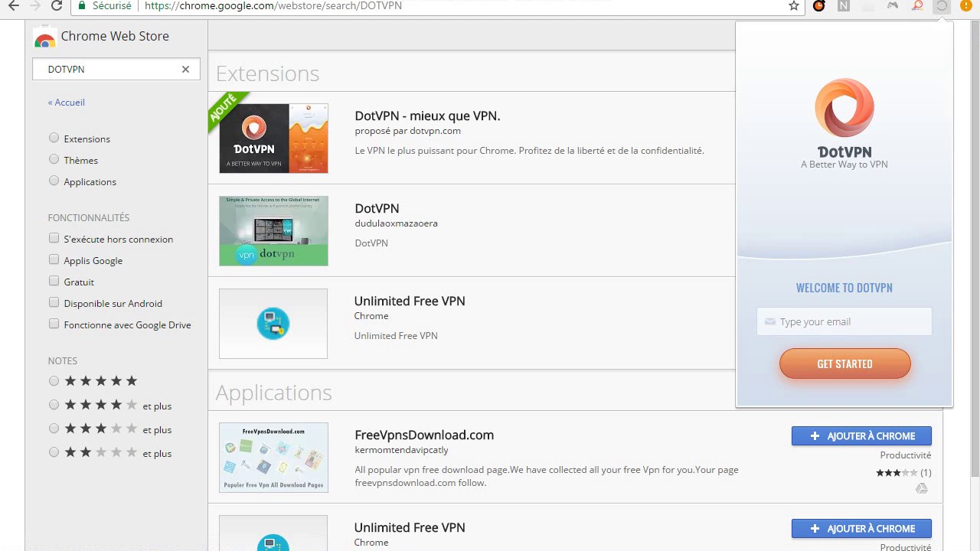This screenshot has width=980, height=551.
Task: Enable the Applis Google checkbox
Action: pos(54,259)
